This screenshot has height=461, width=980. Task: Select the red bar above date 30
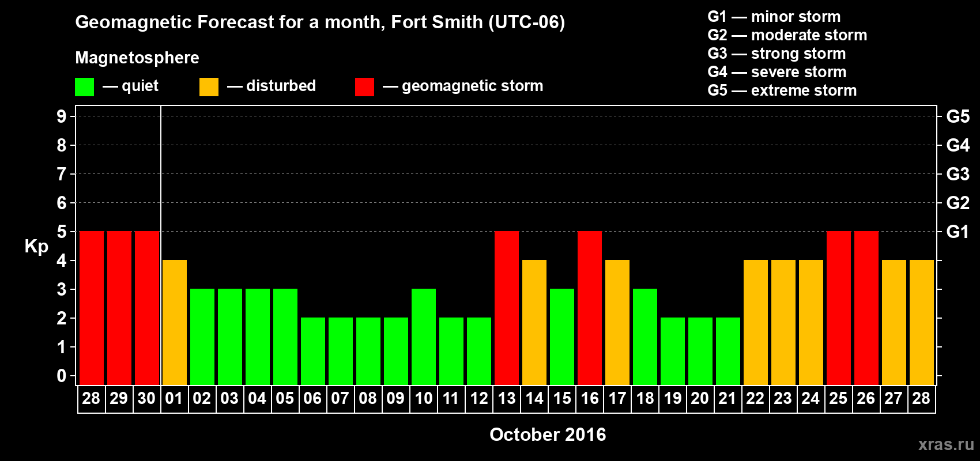(x=147, y=308)
